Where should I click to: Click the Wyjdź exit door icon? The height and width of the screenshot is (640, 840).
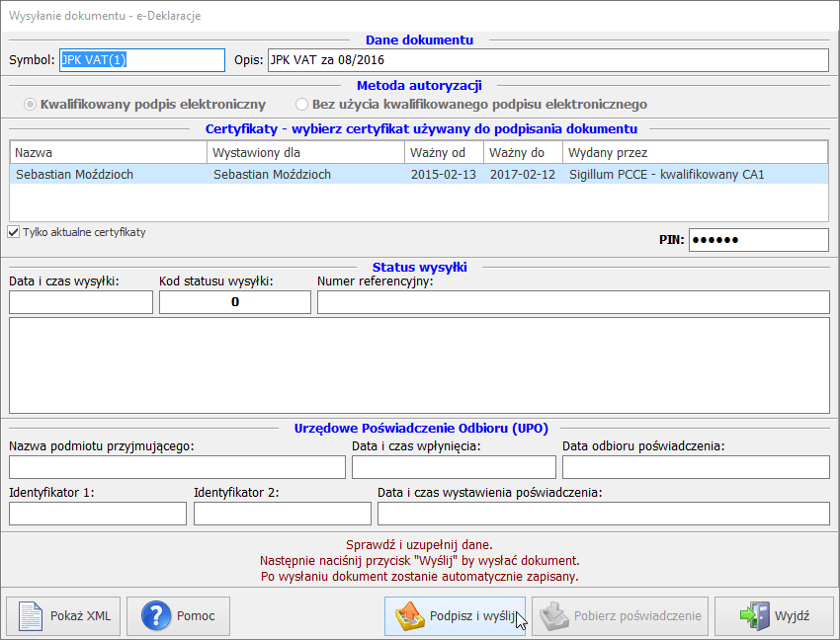click(x=755, y=616)
